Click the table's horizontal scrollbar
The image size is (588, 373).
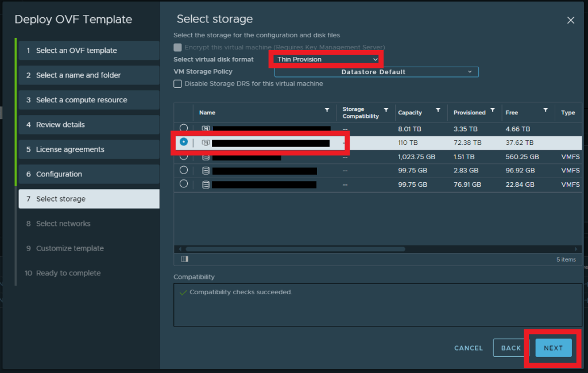[x=295, y=249]
